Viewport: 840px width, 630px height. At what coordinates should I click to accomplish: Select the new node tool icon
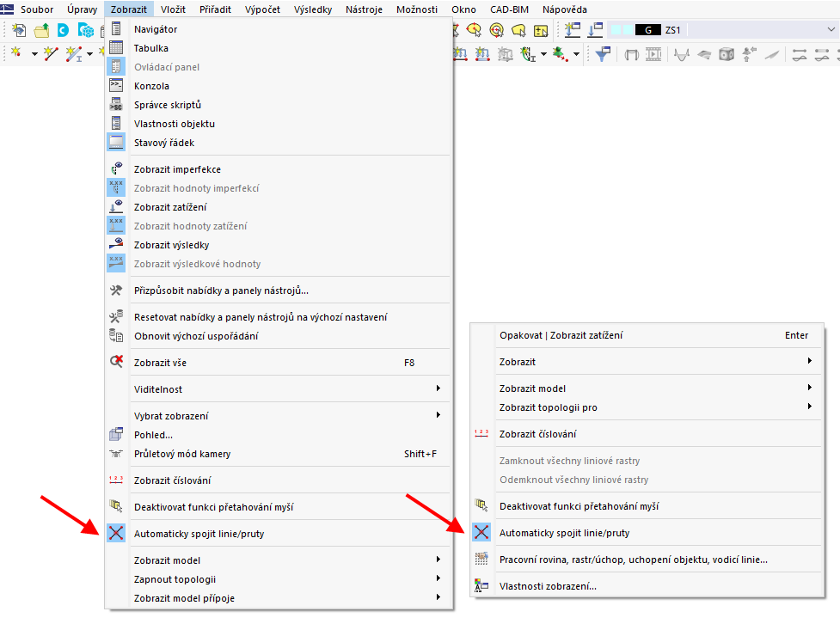[16, 53]
